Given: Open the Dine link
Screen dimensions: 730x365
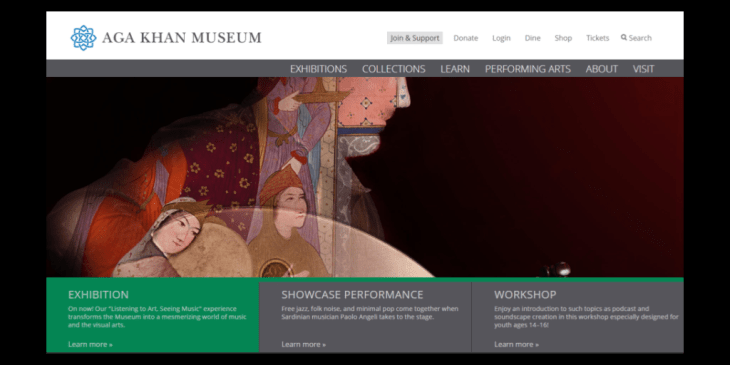Looking at the screenshot, I should click(533, 38).
